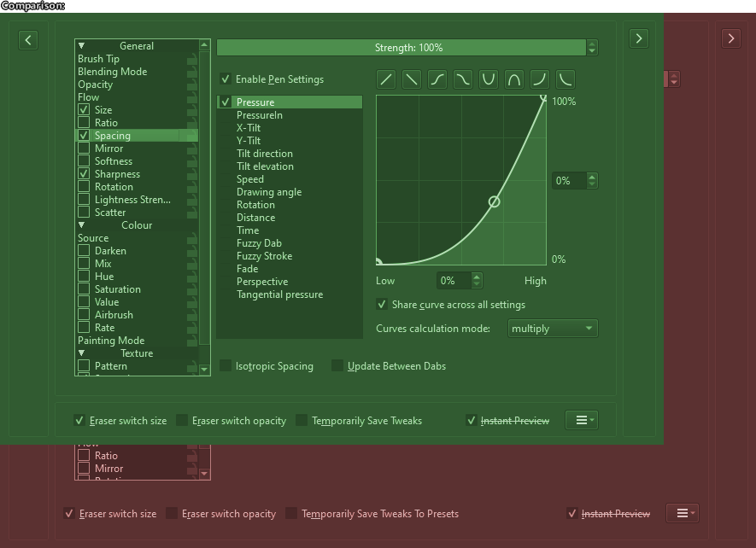Image resolution: width=756 pixels, height=548 pixels.
Task: Select the Tilt direction sensor
Action: point(290,154)
